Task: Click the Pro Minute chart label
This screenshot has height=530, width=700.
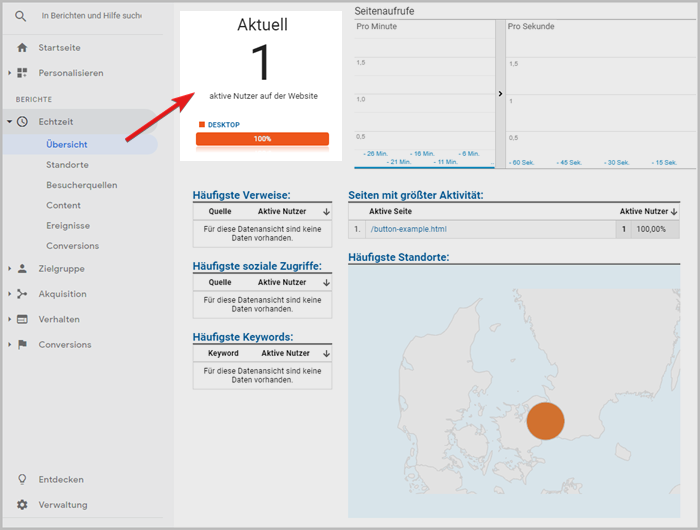Action: tap(376, 26)
